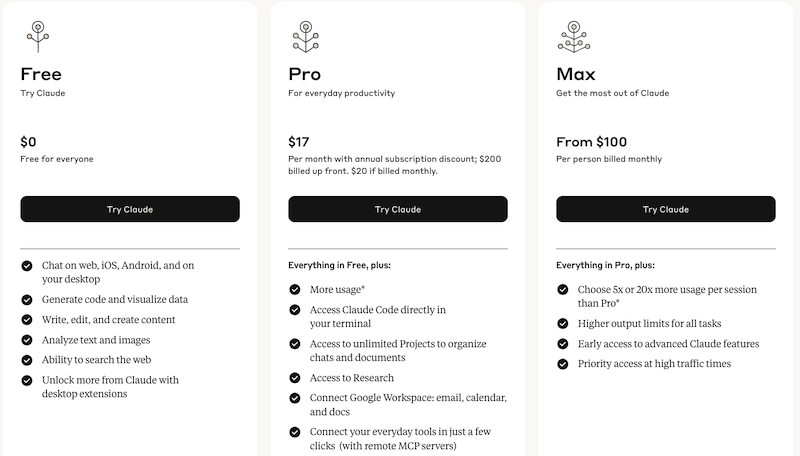Click checkmark beside Higher output limits for all tasks
The height and width of the screenshot is (456, 800).
pos(563,323)
